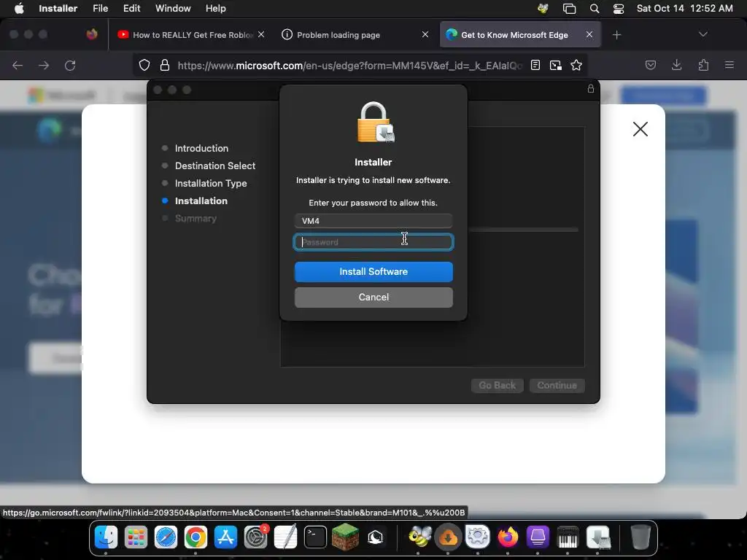Open the Apple menu

(19, 9)
